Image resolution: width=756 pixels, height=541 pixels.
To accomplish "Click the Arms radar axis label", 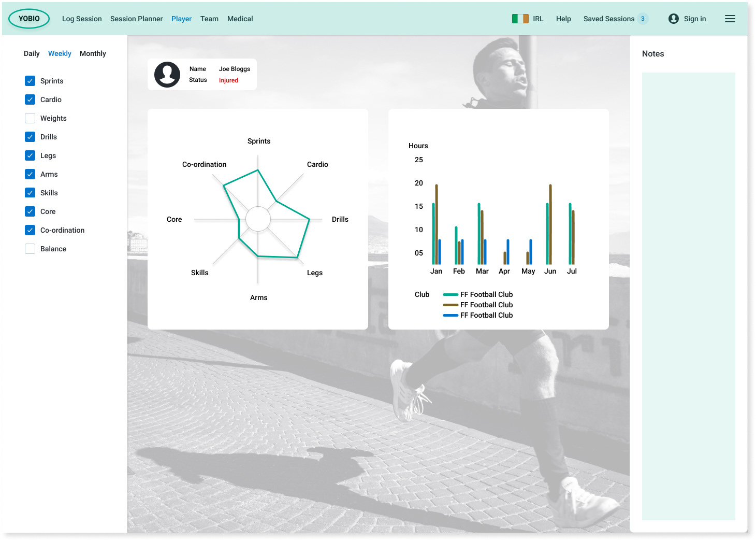I will 259,297.
